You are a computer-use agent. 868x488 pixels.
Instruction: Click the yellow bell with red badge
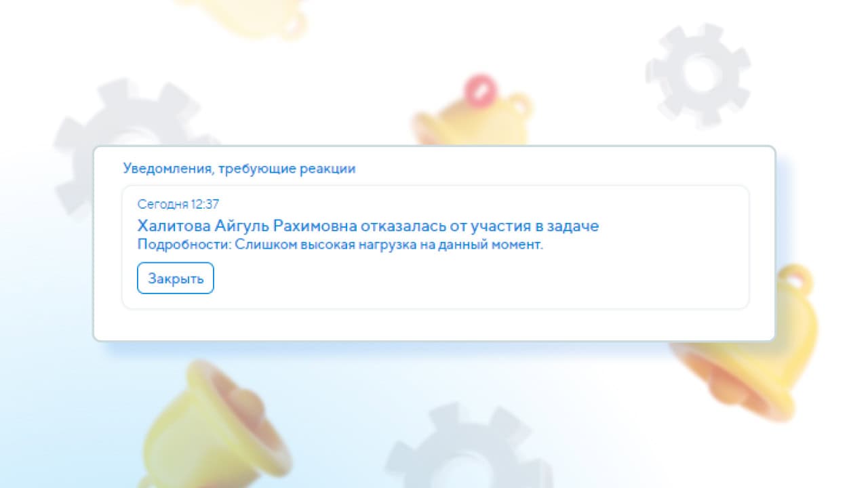(473, 115)
